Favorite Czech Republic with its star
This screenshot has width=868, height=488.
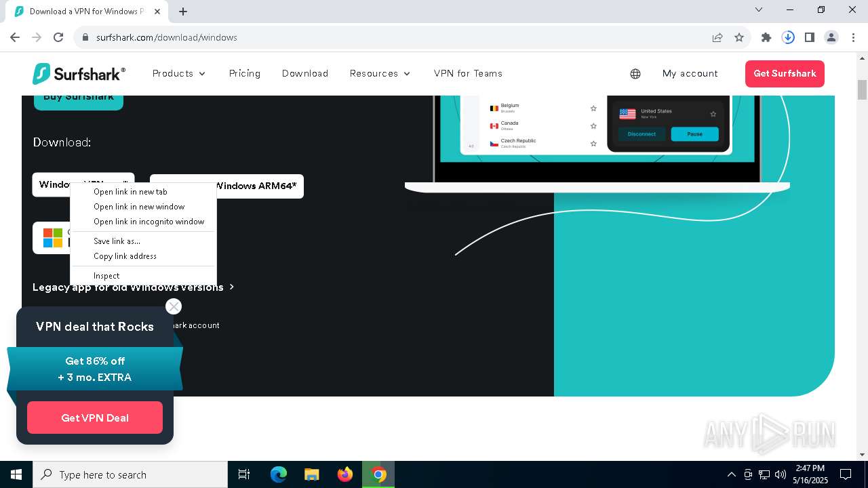(593, 144)
